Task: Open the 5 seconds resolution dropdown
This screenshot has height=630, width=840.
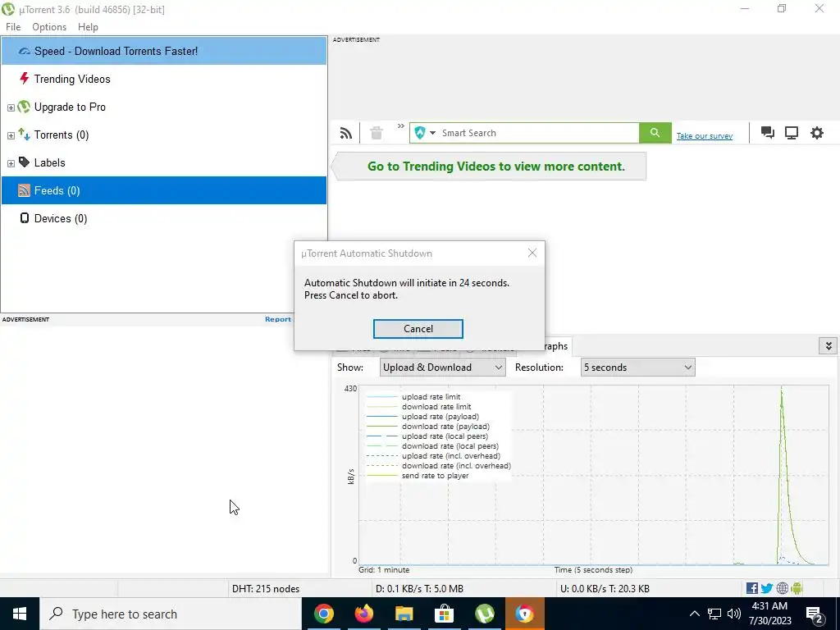Action: [x=637, y=367]
